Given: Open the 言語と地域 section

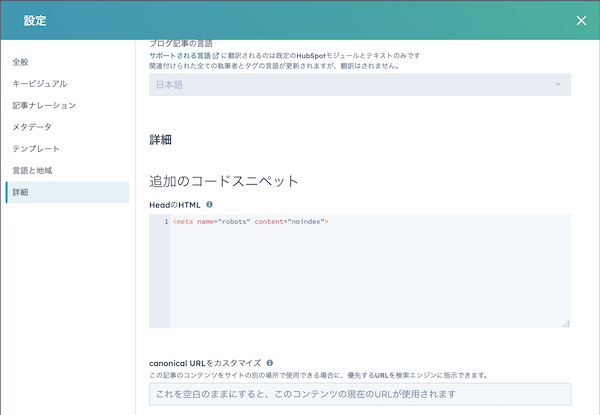Looking at the screenshot, I should (32, 171).
